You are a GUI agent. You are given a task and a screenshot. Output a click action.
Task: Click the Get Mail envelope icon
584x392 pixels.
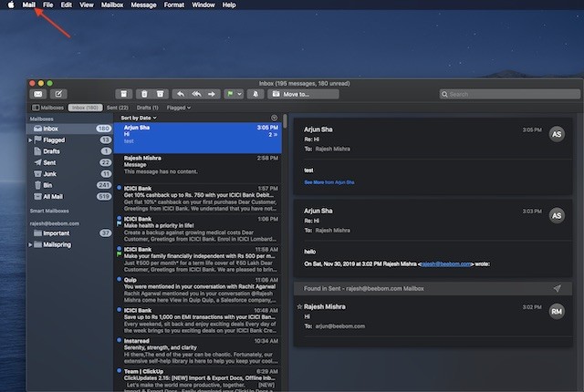(38, 94)
